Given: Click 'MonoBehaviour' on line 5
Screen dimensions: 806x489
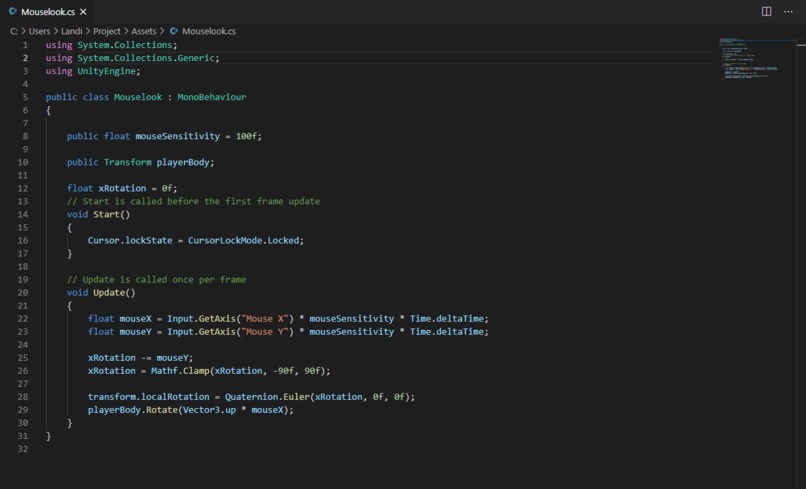Looking at the screenshot, I should [x=211, y=97].
